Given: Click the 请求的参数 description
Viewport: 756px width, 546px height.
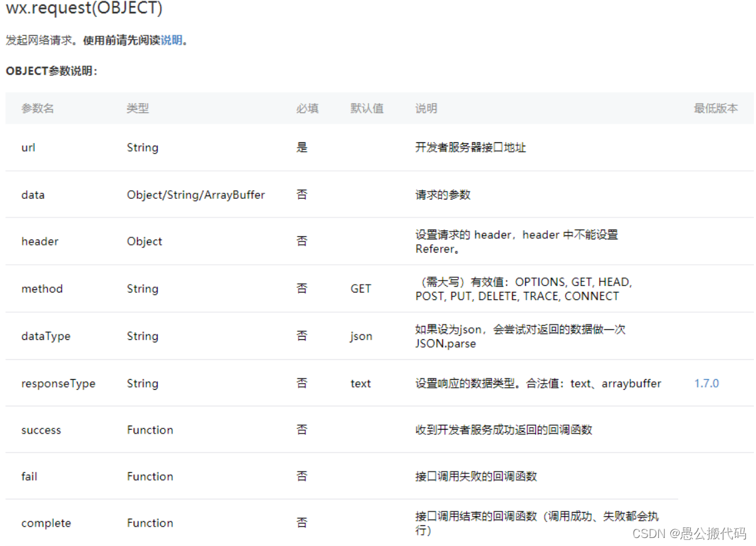Looking at the screenshot, I should coord(443,195).
